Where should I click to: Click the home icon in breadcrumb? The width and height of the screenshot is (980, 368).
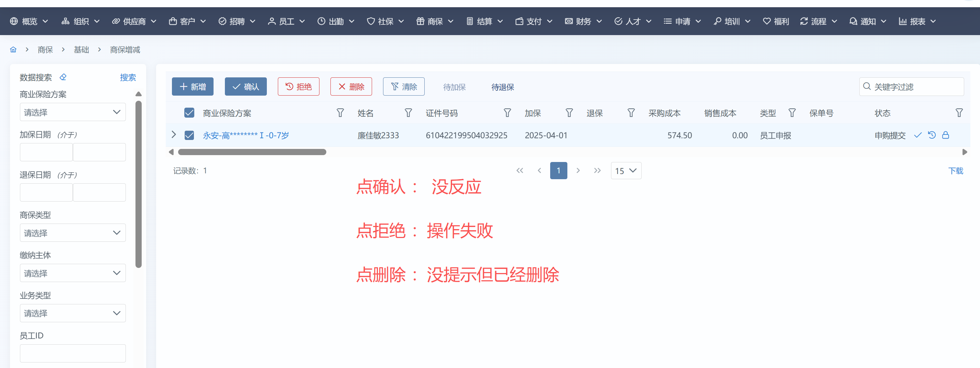pyautogui.click(x=13, y=50)
